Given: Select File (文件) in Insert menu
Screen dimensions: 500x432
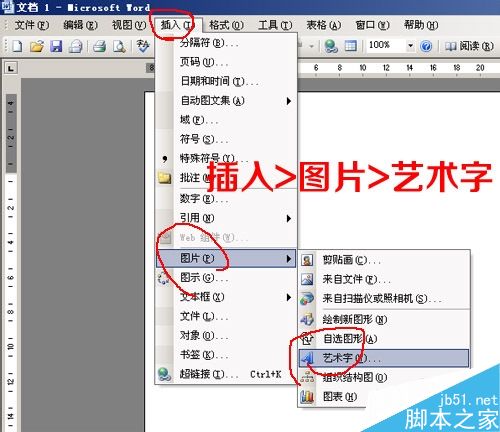Looking at the screenshot, I should (226, 316).
